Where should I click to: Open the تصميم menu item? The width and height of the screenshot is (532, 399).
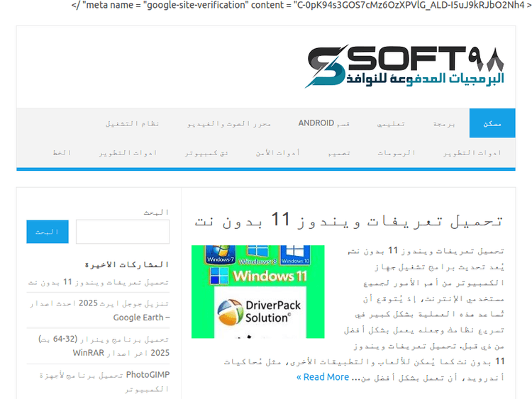[339, 152]
